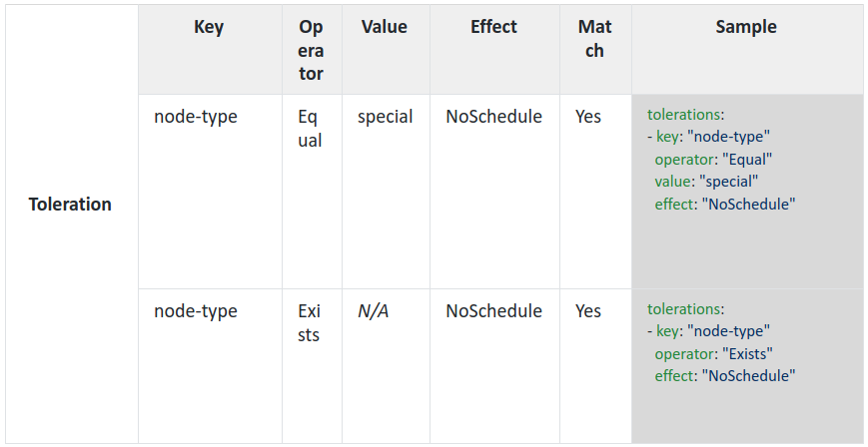The width and height of the screenshot is (868, 447).
Task: Click the Match column header
Action: pos(594,39)
